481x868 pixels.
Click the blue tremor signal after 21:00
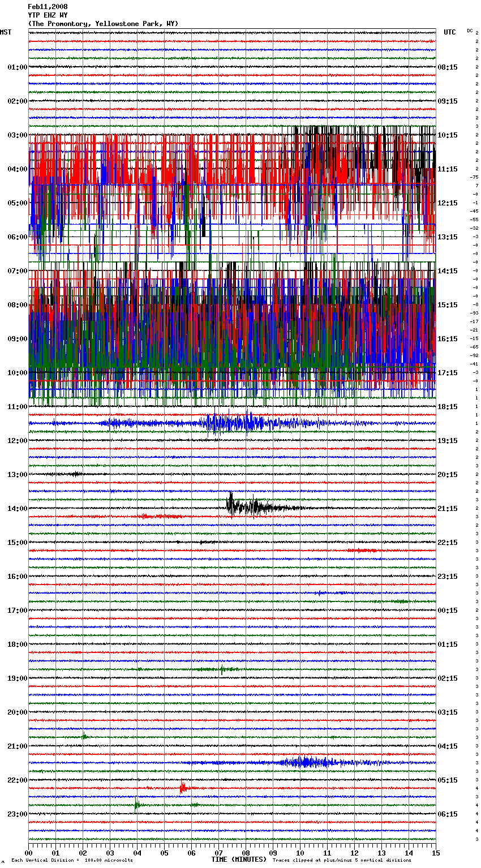pos(308,762)
